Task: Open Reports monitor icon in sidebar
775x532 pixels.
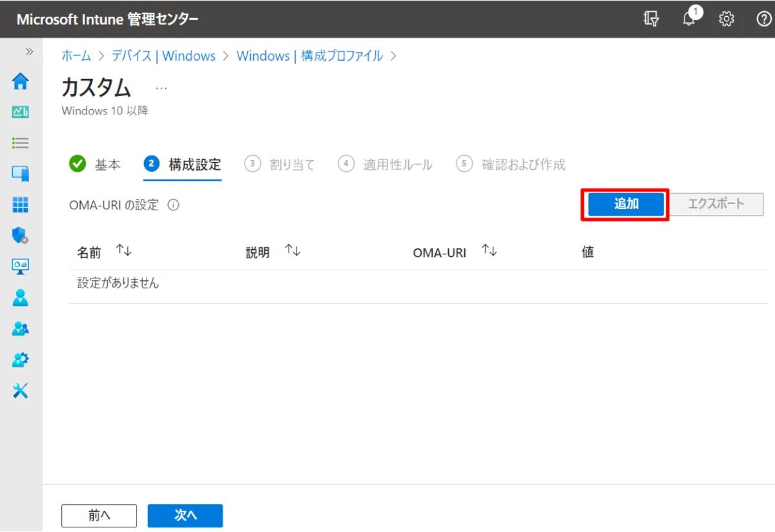Action: 21,266
